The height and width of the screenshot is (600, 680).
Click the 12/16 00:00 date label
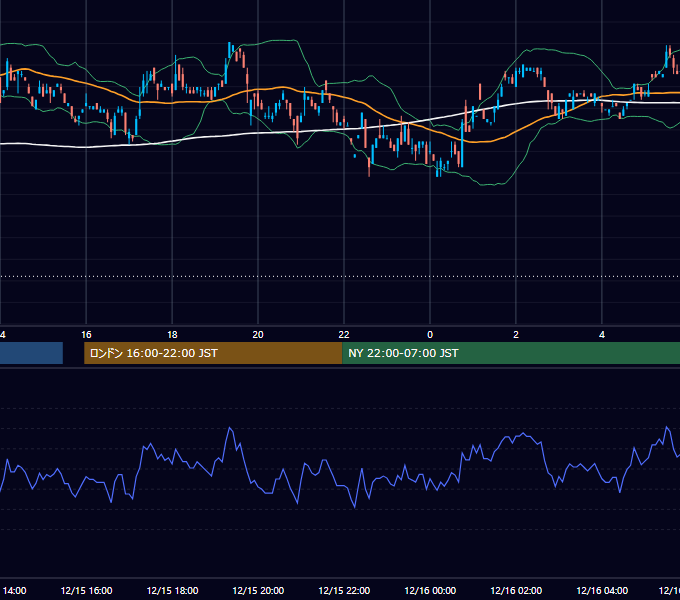point(430,591)
